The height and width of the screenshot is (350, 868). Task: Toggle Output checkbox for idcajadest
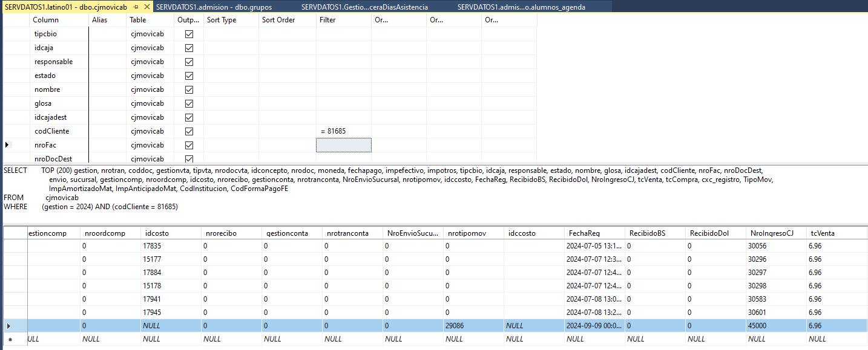point(189,117)
